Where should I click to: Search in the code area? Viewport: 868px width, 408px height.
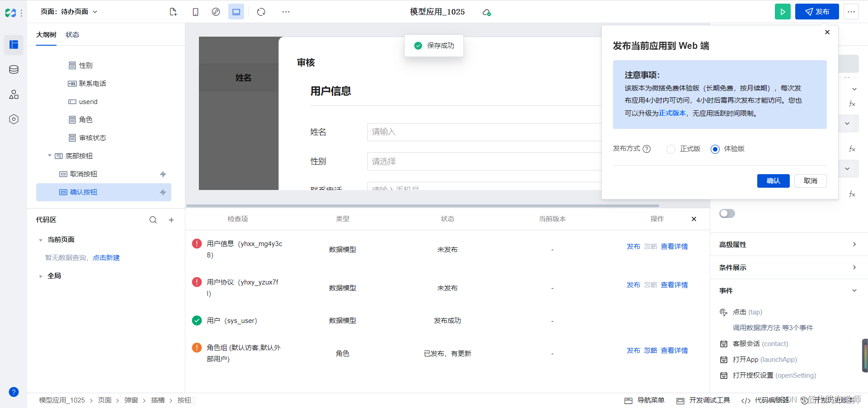[153, 220]
